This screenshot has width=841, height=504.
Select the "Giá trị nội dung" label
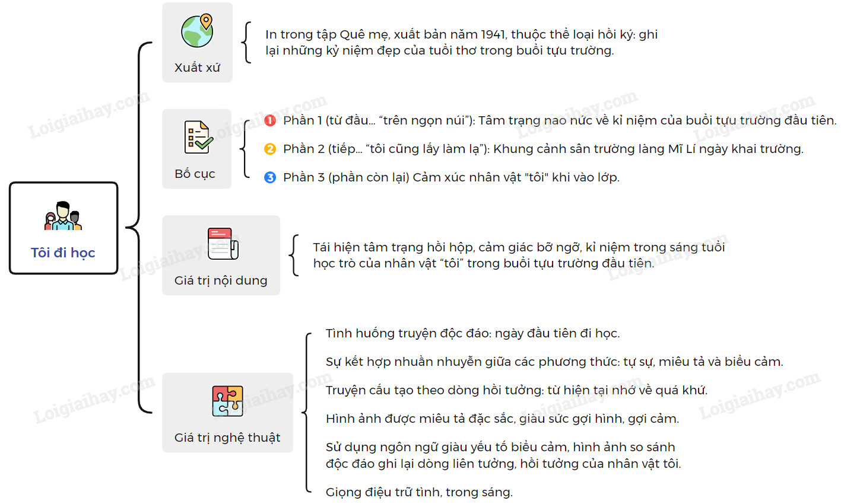pos(221,280)
